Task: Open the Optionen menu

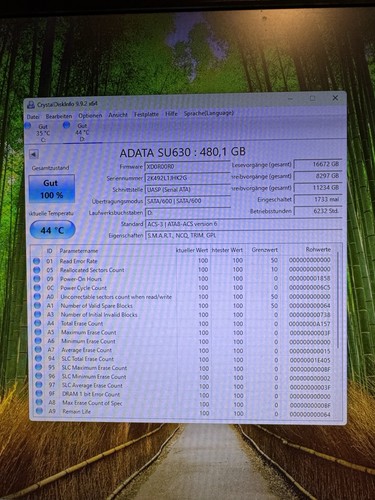Action: tap(90, 116)
